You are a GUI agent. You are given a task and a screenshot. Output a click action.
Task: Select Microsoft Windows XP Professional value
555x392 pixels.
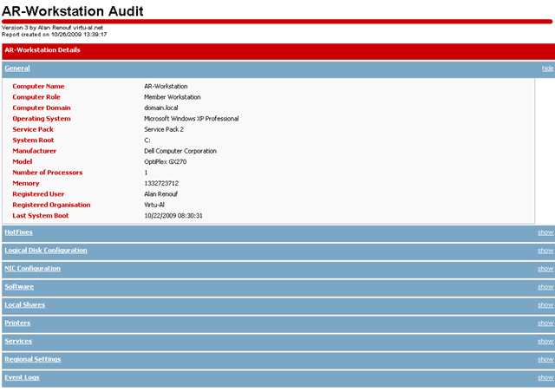pos(191,119)
